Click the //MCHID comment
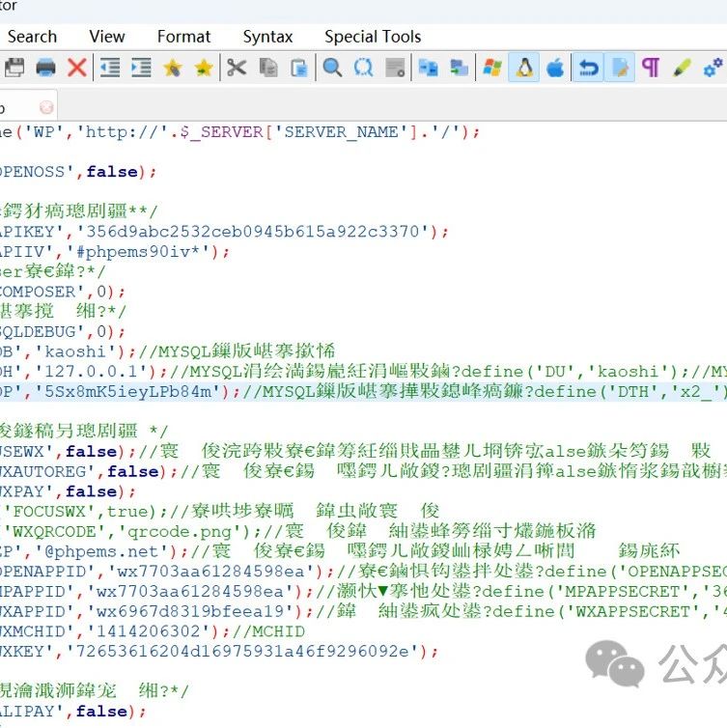 [267, 630]
